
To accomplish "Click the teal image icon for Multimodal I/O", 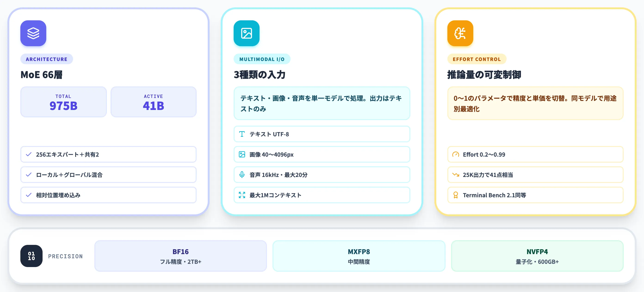I will tap(247, 33).
